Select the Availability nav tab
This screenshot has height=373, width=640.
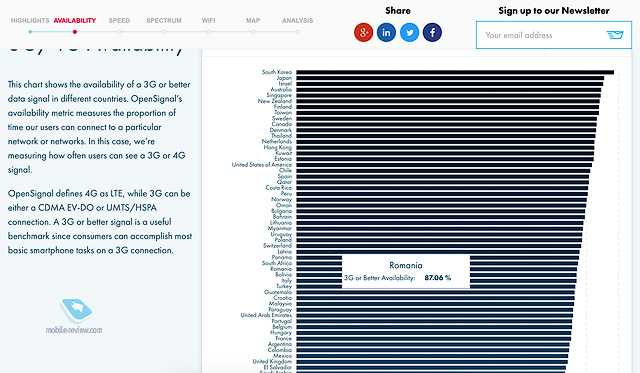coord(75,20)
